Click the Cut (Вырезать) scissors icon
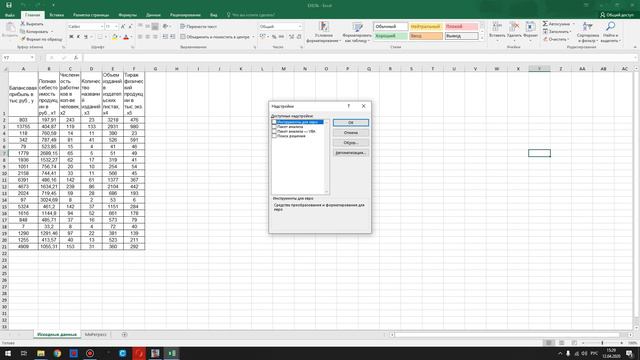640x360 pixels. 23,24
